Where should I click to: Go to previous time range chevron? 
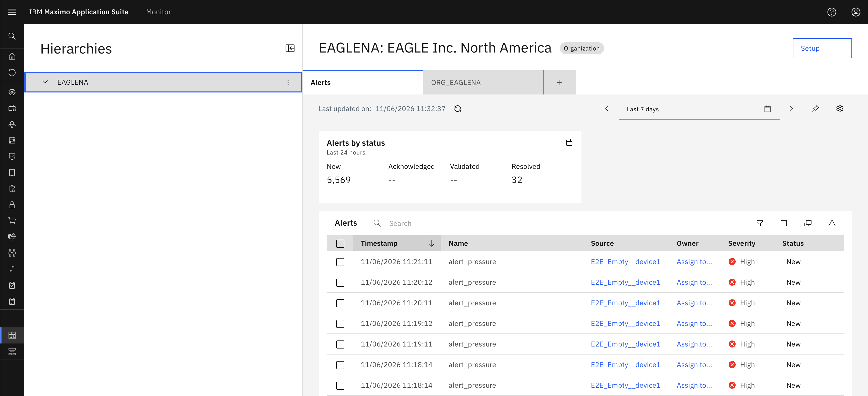607,109
